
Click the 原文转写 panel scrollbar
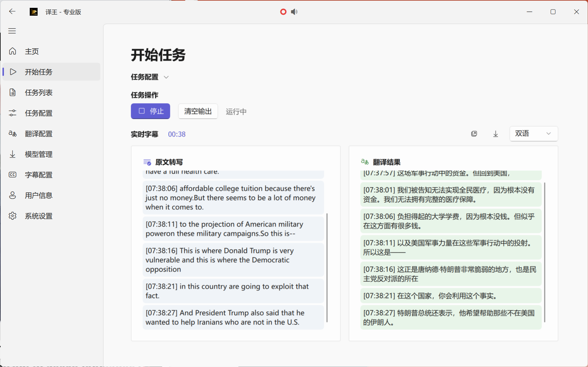click(327, 267)
